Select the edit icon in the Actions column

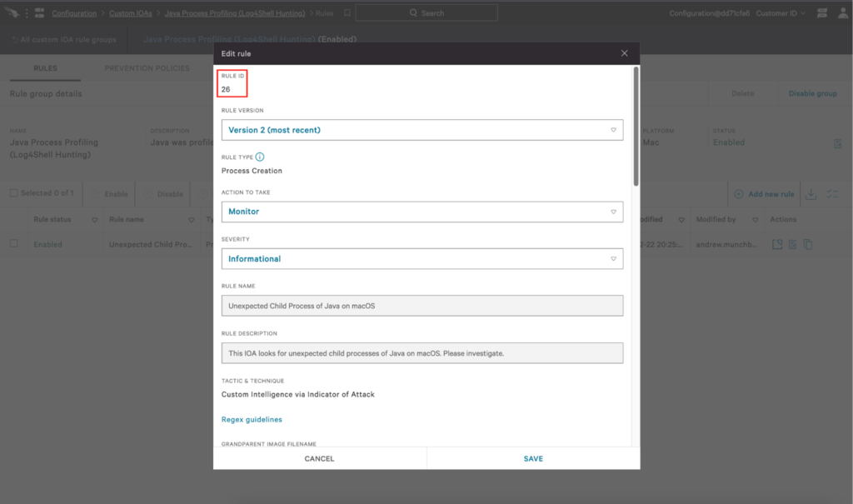click(792, 244)
